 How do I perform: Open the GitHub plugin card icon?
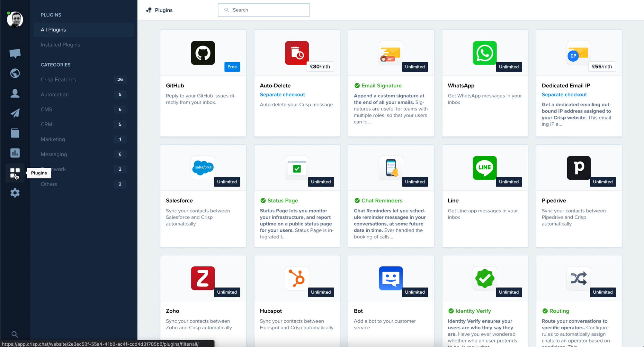point(203,53)
